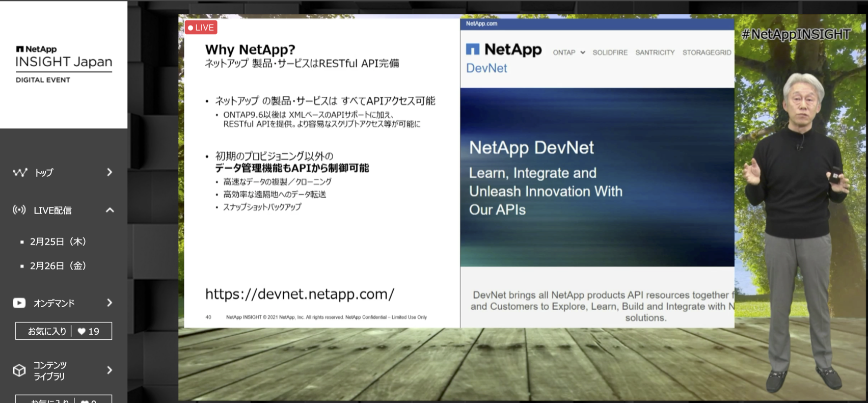The height and width of the screenshot is (403, 868).
Task: Click the ONTAP menu on DevNet screenshot
Action: [569, 52]
